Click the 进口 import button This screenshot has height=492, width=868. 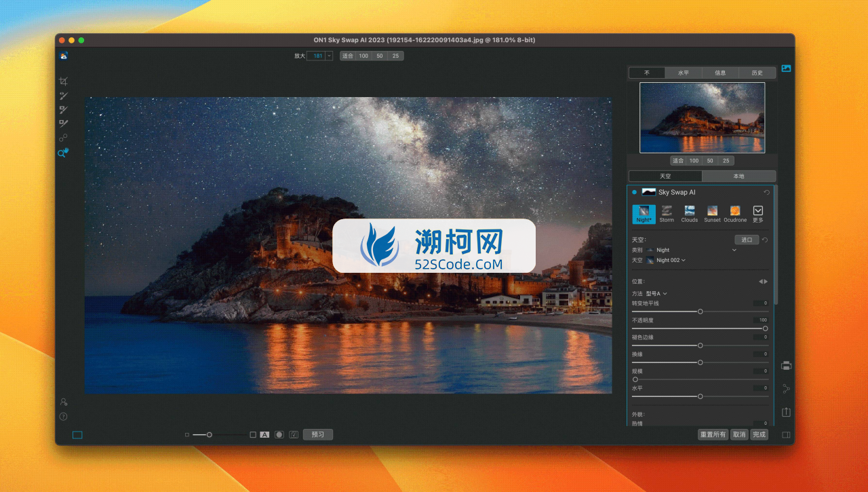[747, 240]
